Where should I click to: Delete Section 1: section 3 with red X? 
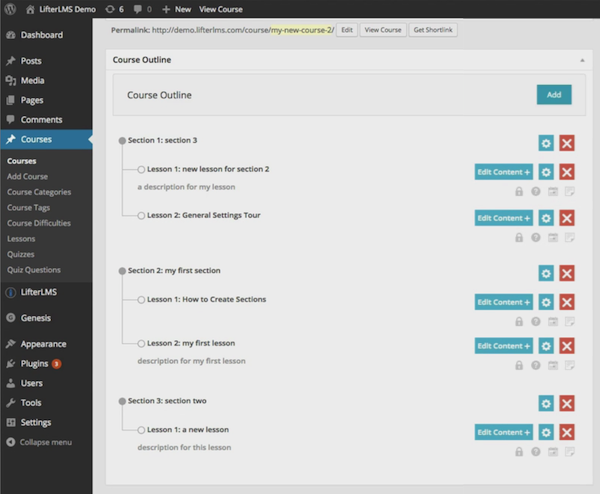tap(567, 143)
